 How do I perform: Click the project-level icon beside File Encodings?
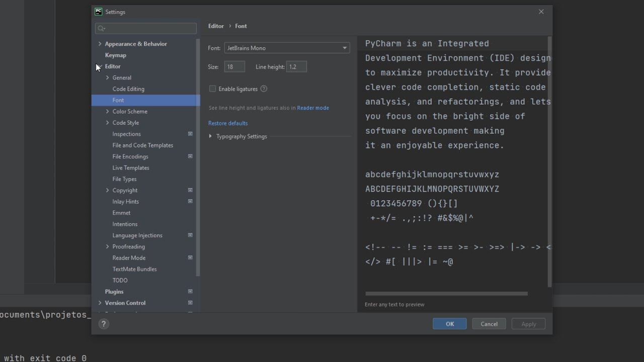pos(190,156)
